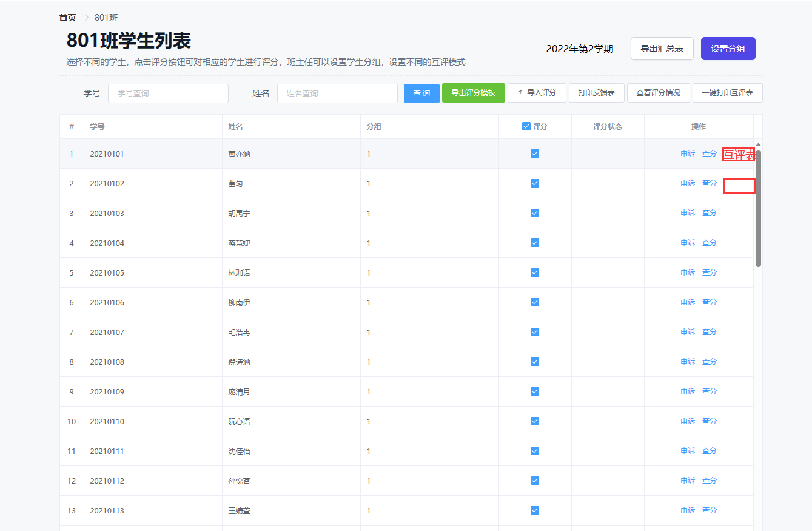Viewport: 812px width, 531px height.
Task: Toggle 评分 checkbox for 胡禹宁
Action: tap(535, 213)
